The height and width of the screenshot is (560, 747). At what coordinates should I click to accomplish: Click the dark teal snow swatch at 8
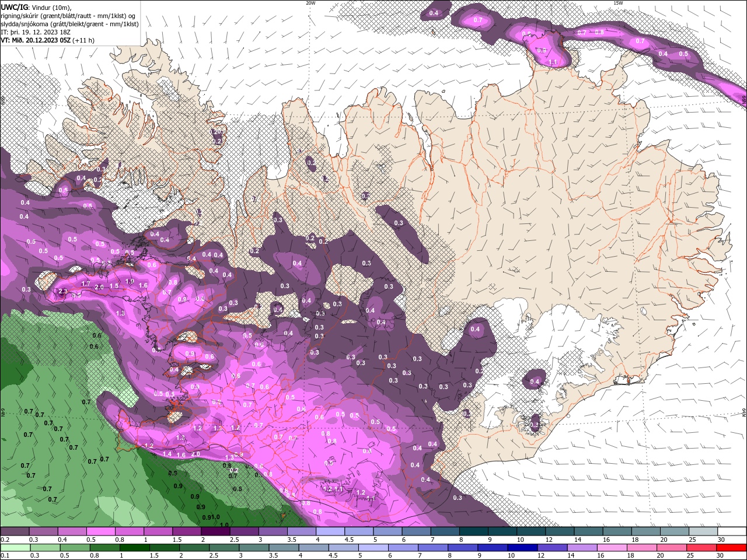point(474,532)
